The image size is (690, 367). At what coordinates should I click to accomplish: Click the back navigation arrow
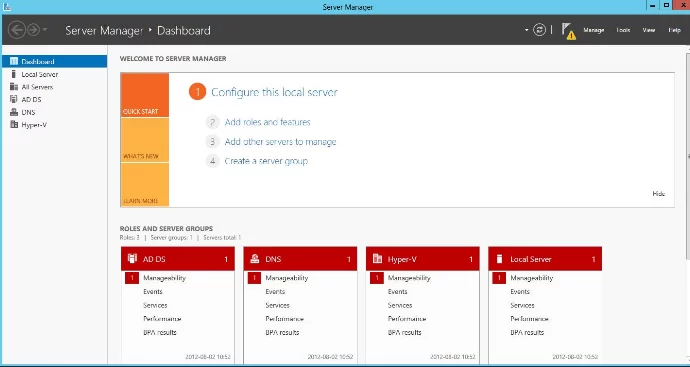(x=17, y=30)
